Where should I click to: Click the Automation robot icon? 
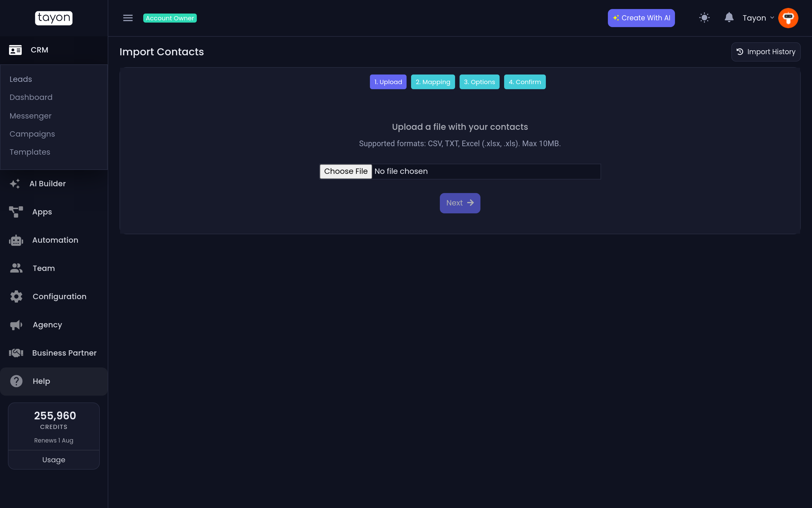click(16, 240)
